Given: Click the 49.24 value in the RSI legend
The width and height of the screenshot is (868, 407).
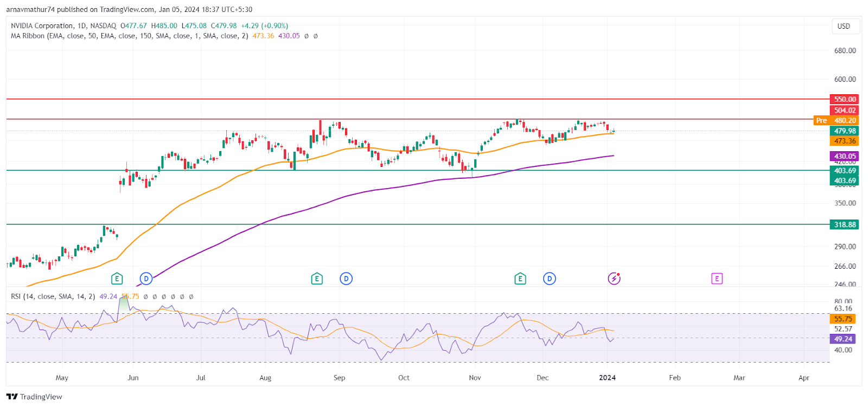Looking at the screenshot, I should 108,296.
